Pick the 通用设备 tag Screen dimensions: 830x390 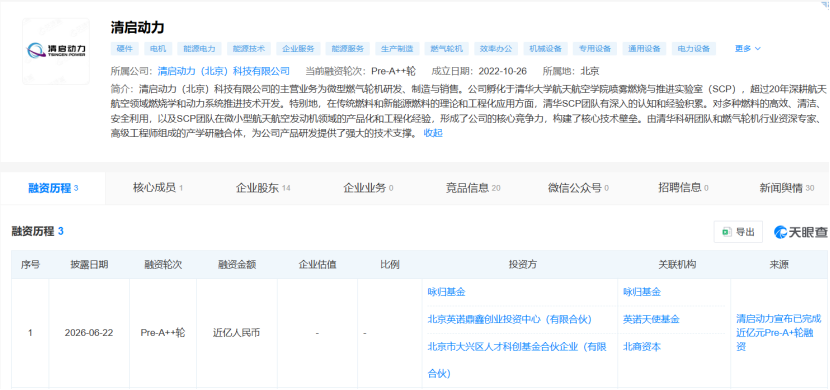coord(644,49)
